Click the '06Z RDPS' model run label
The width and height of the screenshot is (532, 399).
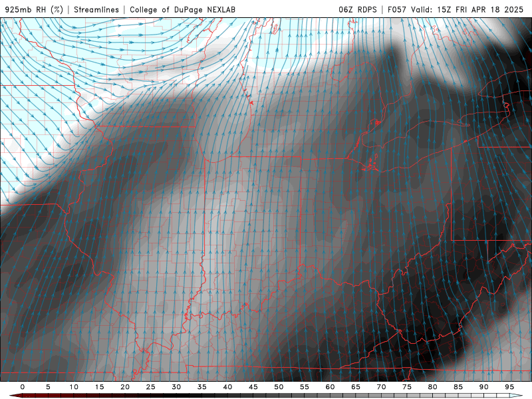pos(358,10)
